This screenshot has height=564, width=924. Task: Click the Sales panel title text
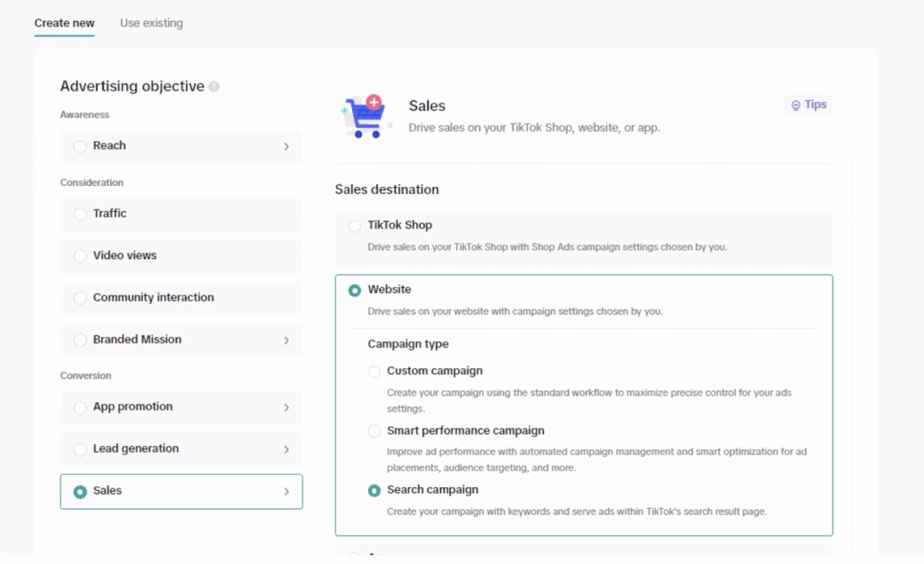tap(427, 106)
